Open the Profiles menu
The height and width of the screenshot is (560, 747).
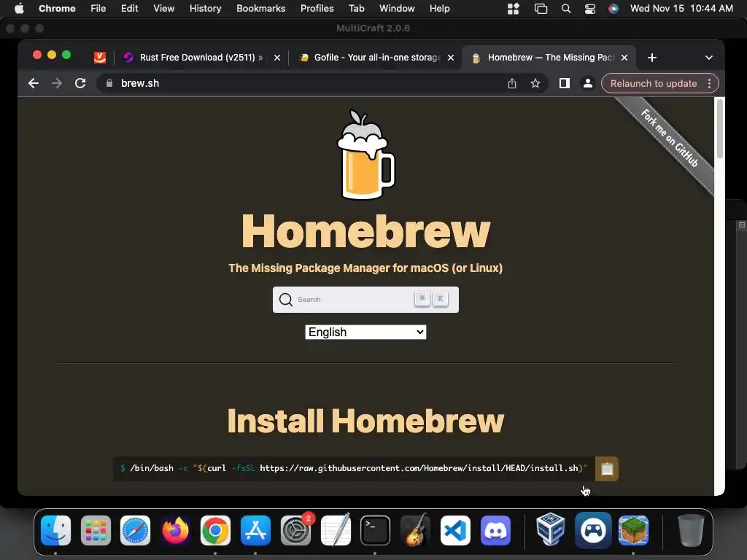click(317, 9)
